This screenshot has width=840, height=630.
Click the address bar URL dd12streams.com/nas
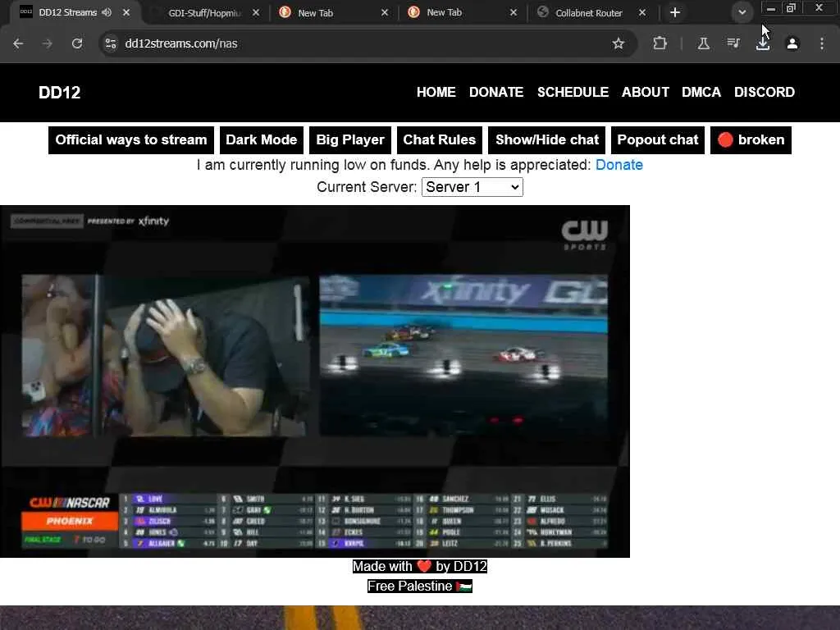click(x=181, y=43)
